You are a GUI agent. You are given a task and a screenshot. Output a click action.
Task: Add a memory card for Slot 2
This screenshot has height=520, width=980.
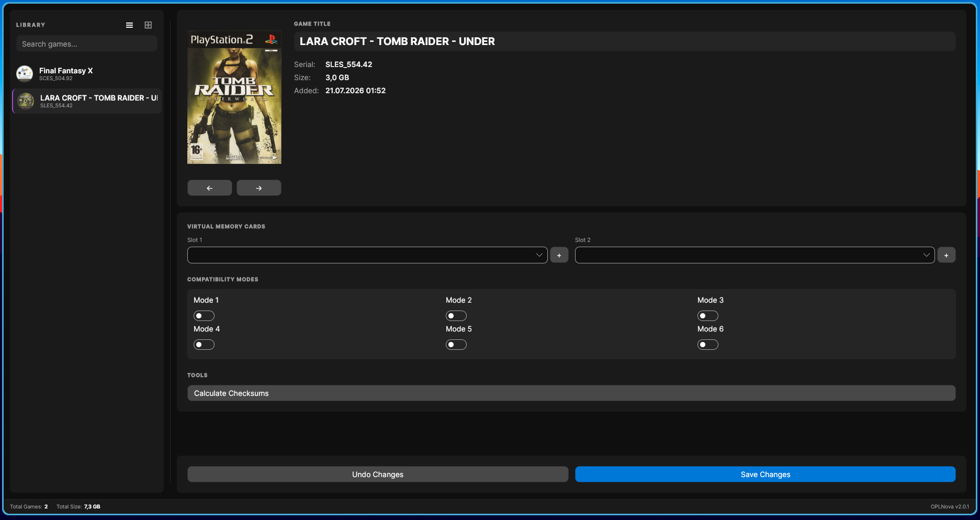coord(947,255)
